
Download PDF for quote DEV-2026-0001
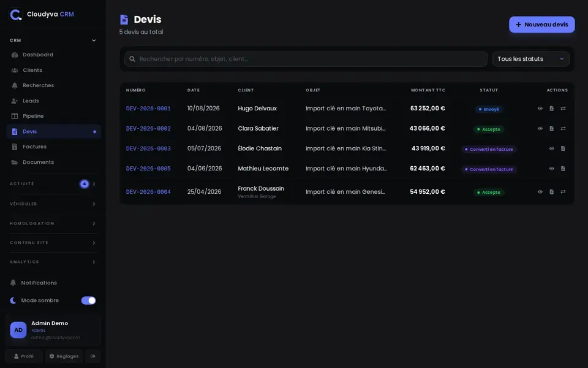tap(552, 109)
